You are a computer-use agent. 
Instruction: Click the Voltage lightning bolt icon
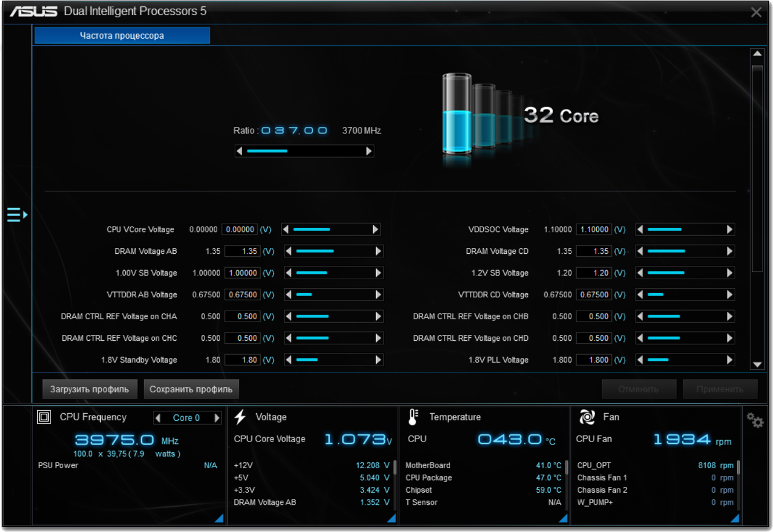tap(240, 417)
